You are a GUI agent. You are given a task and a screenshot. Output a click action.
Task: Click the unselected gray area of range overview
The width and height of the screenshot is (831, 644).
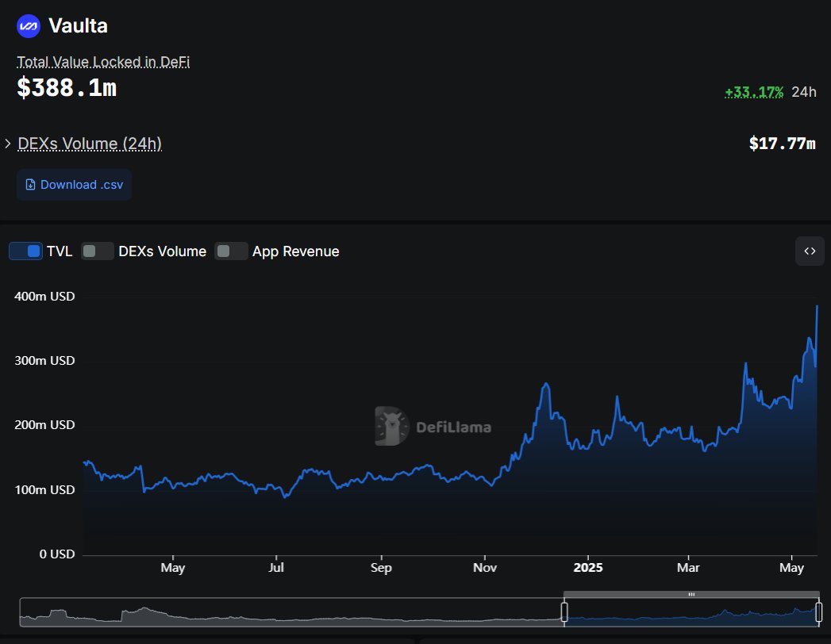(291, 612)
